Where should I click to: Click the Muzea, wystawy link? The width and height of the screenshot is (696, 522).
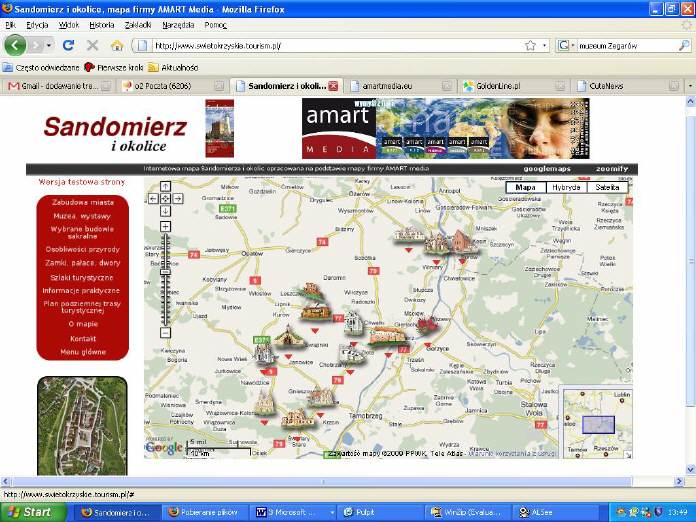click(82, 216)
